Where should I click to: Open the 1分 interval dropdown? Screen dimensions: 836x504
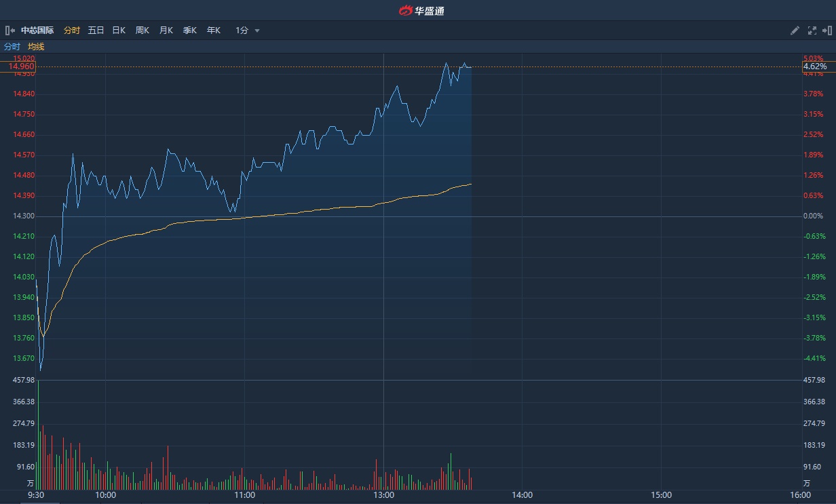(248, 31)
